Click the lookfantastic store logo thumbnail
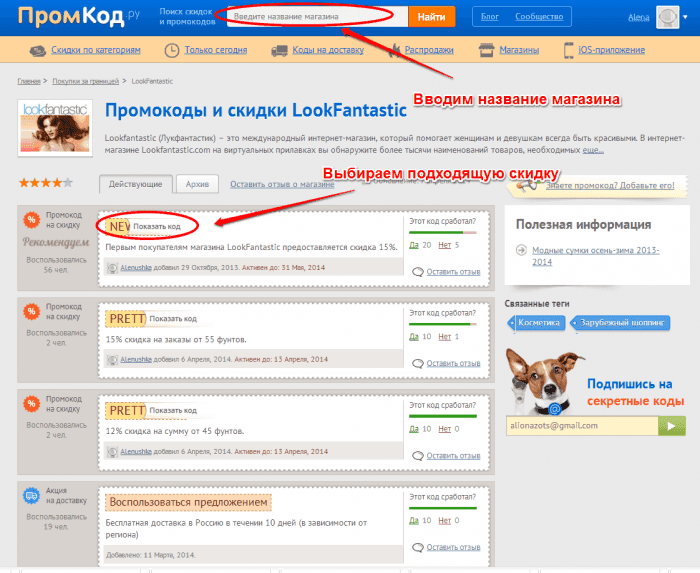Image resolution: width=700 pixels, height=573 pixels. 55,128
